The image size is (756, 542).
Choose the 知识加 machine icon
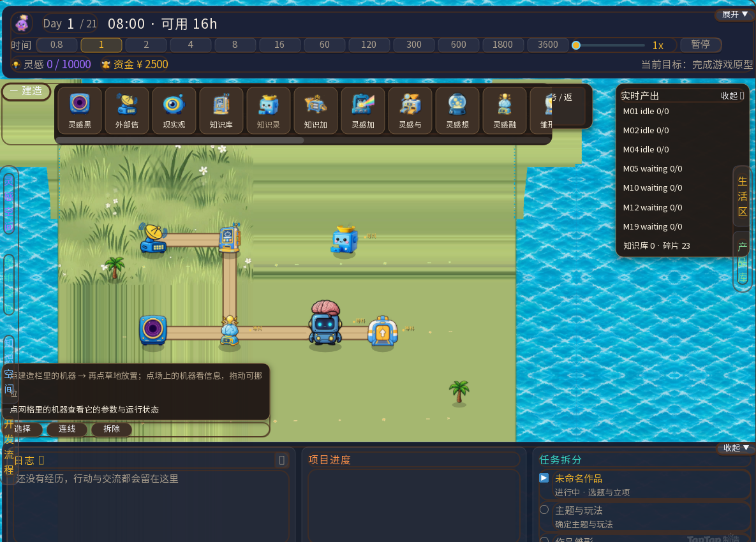[x=316, y=110]
